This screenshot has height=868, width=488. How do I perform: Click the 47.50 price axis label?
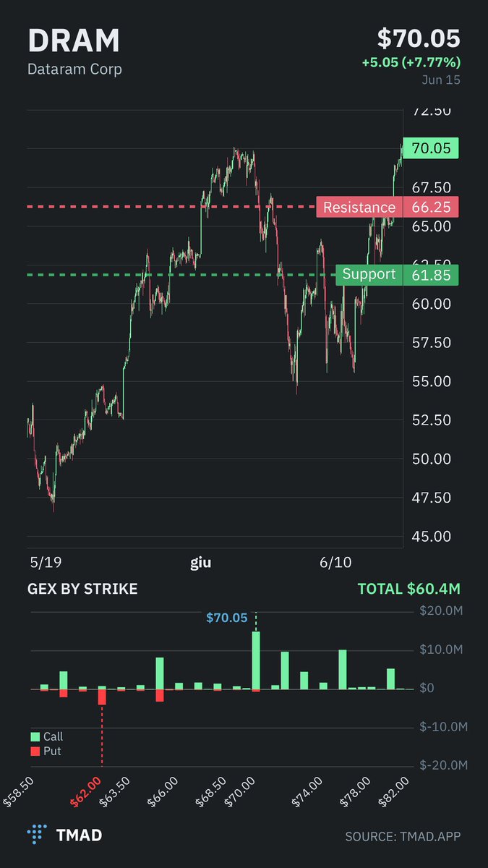click(x=431, y=498)
